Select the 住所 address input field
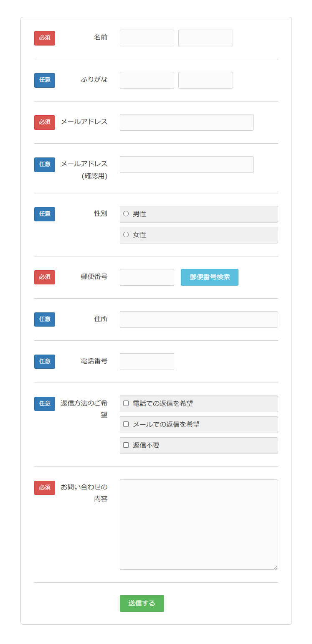Viewport: 312px width, 644px height. [199, 319]
